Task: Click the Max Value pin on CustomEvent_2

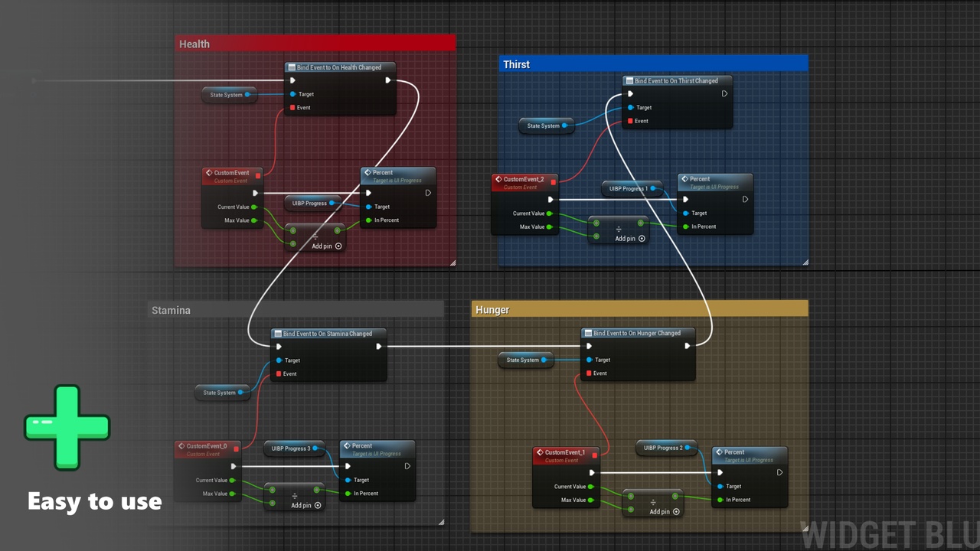Action: point(549,227)
